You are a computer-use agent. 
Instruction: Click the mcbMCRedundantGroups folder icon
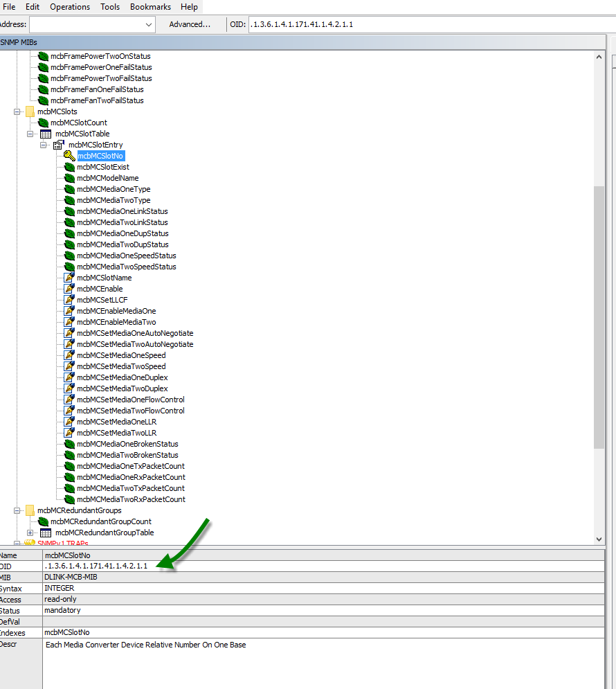30,510
